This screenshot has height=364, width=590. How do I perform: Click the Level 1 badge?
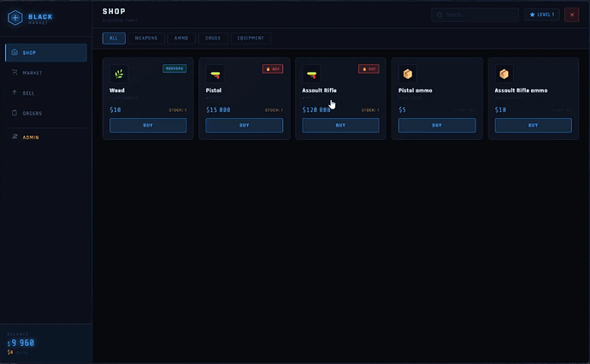(541, 15)
